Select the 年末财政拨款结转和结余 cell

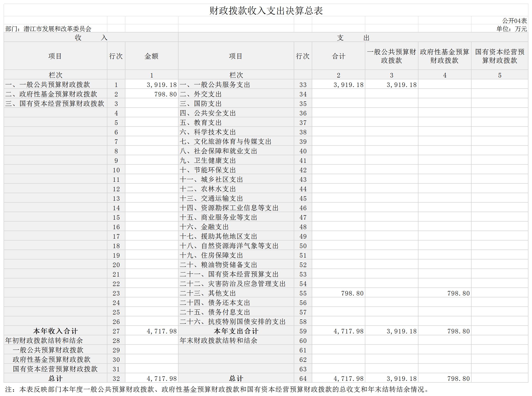(x=218, y=341)
